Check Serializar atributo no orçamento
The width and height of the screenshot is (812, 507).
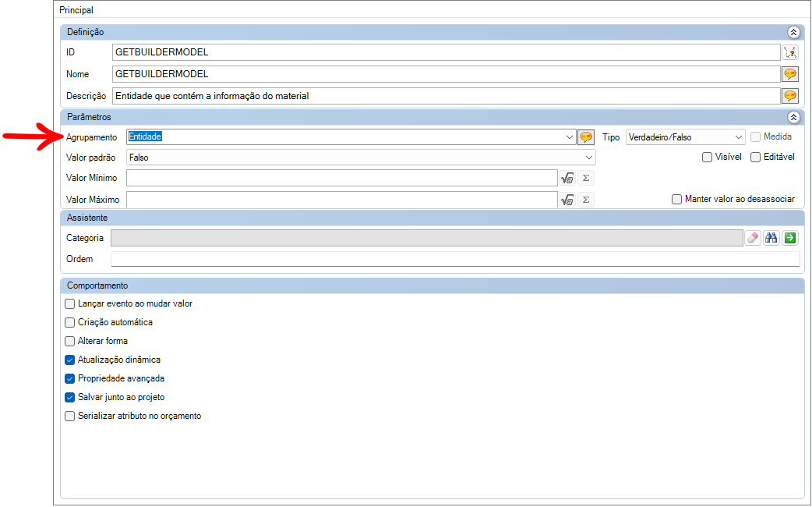70,416
